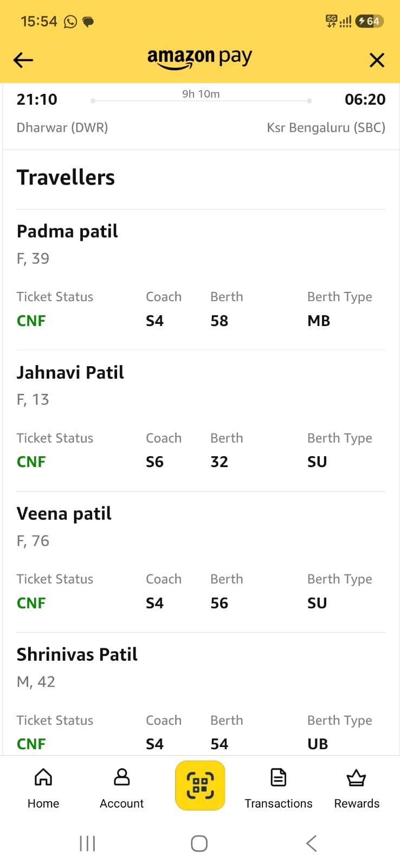Viewport: 400px width, 868px height.
Task: Select traveller Padma patil
Action: coord(67,231)
